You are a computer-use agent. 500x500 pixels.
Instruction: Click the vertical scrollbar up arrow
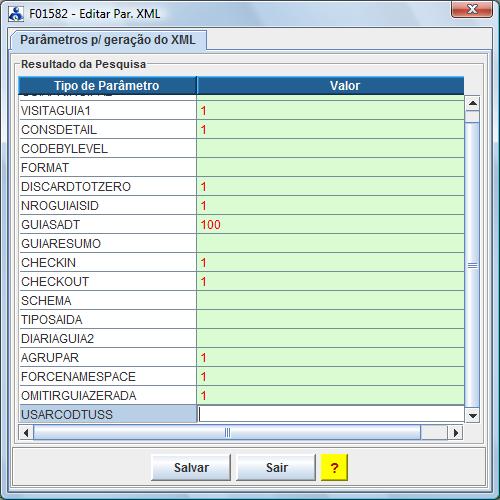coord(472,103)
